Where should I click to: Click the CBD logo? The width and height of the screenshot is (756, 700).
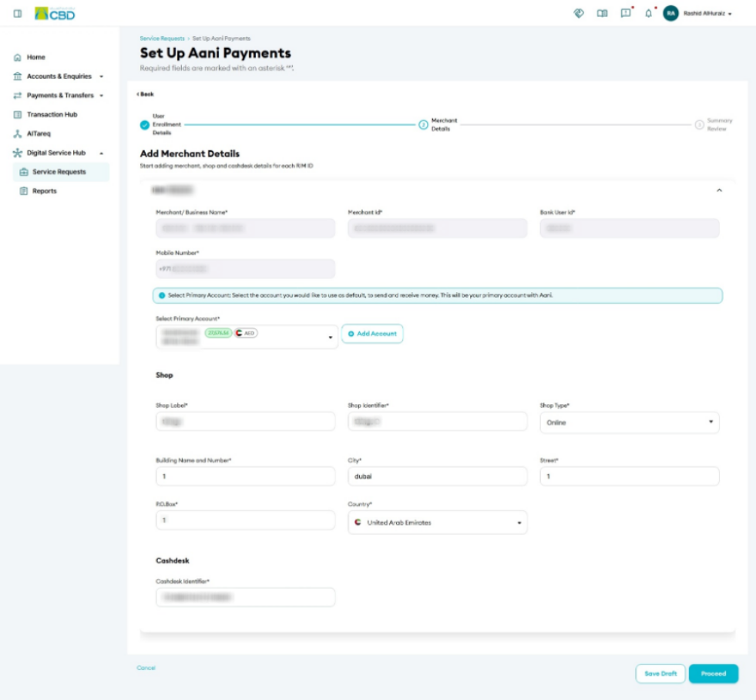pos(55,14)
